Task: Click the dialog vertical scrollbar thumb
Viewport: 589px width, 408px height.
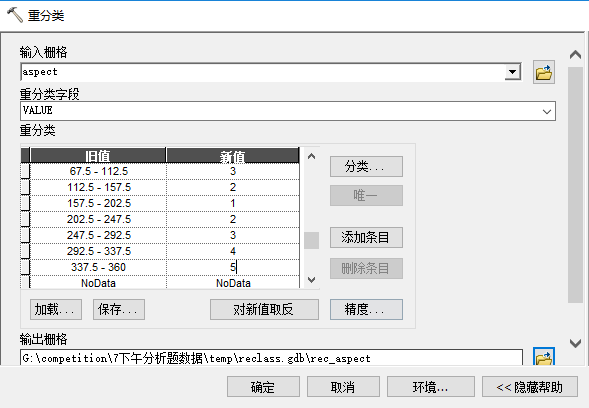Action: tap(575, 184)
